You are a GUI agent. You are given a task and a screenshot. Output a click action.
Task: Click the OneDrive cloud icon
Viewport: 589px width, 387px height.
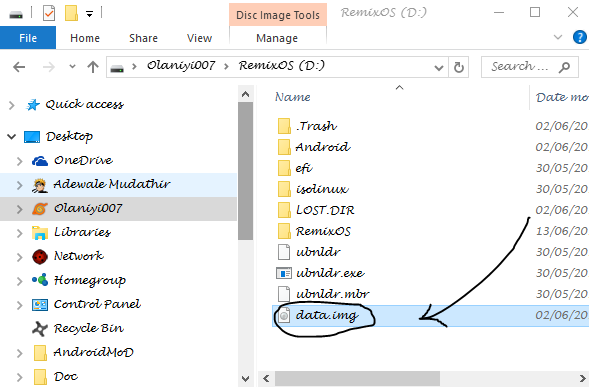pos(40,161)
